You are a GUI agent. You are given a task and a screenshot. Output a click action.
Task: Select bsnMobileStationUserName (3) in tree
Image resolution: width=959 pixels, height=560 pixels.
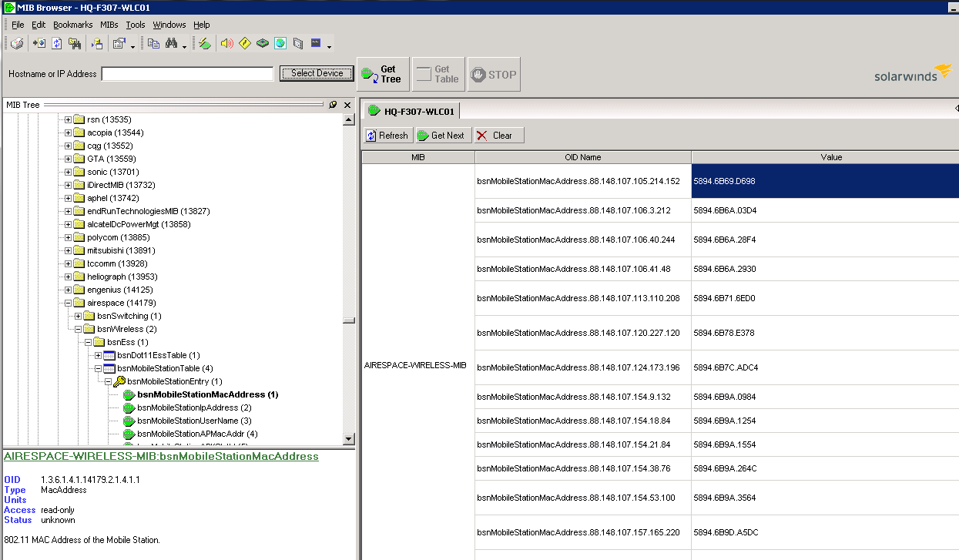tap(194, 421)
